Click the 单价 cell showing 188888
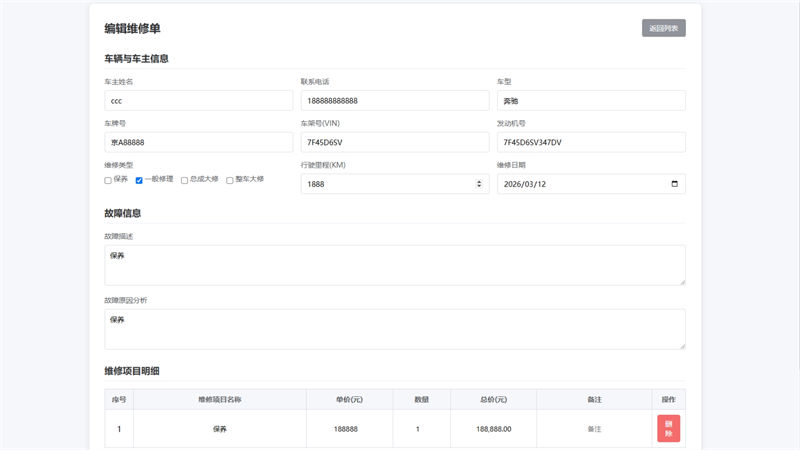Image resolution: width=800 pixels, height=450 pixels. (x=349, y=429)
